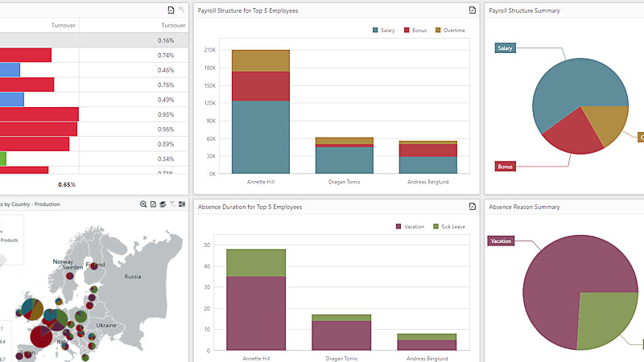Select grid row showing 0.34% turnover
This screenshot has width=644, height=362.
(94, 158)
